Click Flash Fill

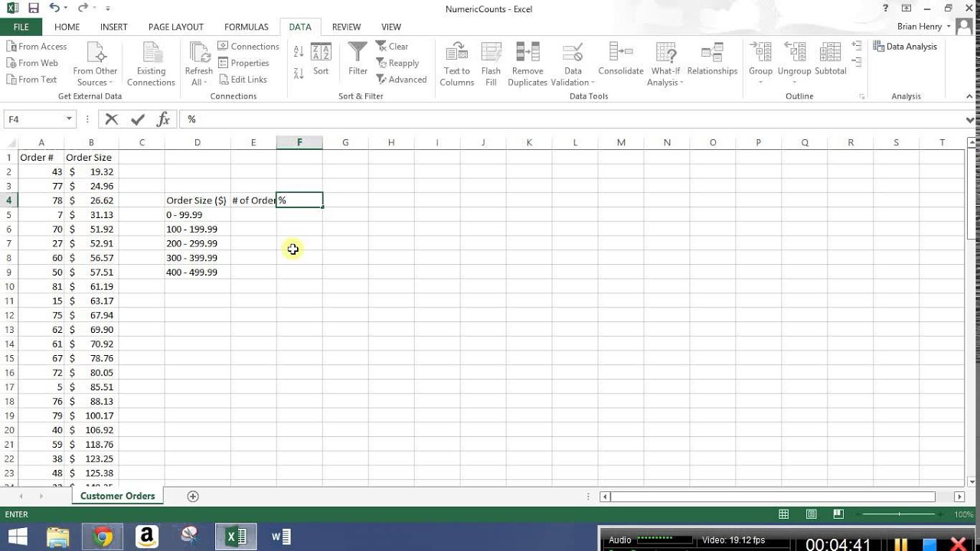coord(491,64)
